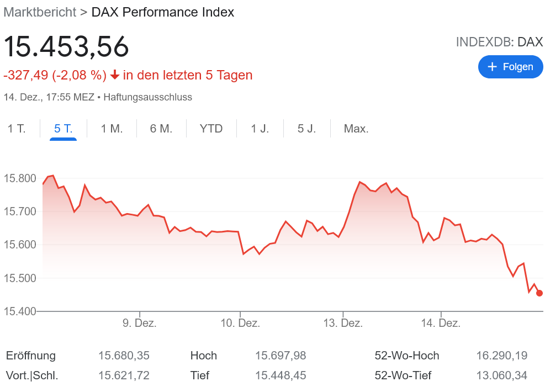The width and height of the screenshot is (545, 392).
Task: Click the plus icon on Folgen button
Action: coord(492,67)
